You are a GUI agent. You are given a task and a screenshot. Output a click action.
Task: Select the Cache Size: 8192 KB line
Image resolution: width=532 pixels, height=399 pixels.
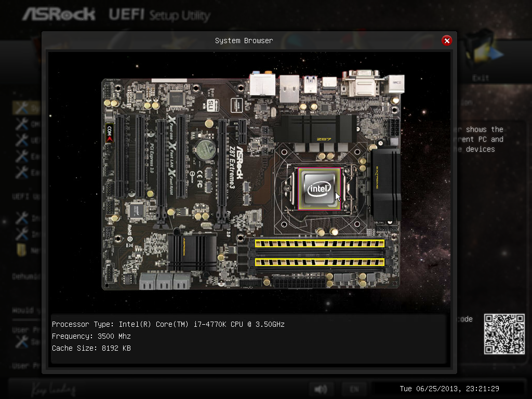[x=91, y=348]
